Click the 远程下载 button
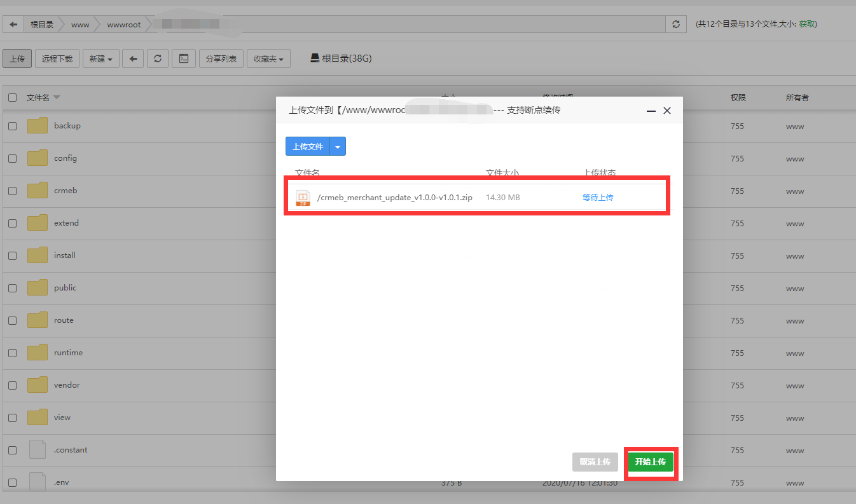Image resolution: width=856 pixels, height=504 pixels. click(57, 58)
